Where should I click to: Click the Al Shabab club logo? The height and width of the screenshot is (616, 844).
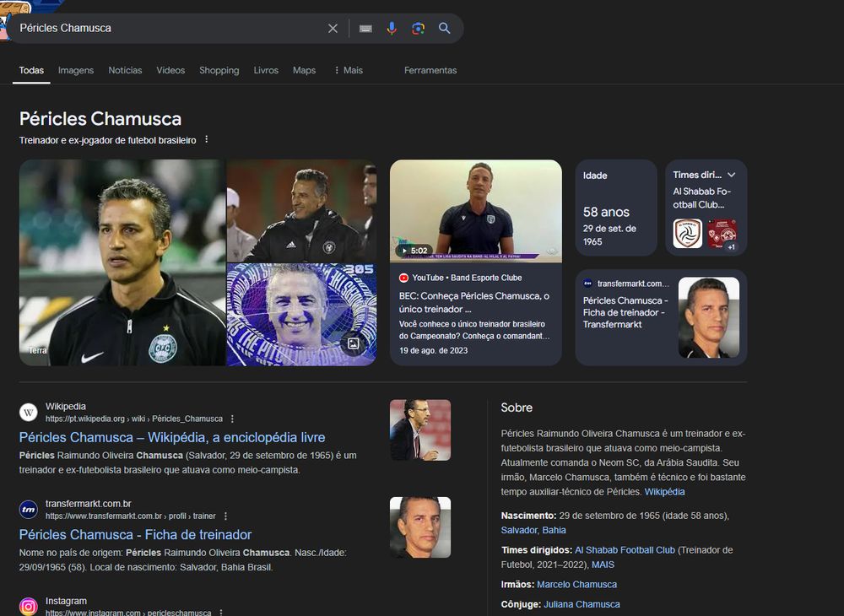tap(687, 234)
